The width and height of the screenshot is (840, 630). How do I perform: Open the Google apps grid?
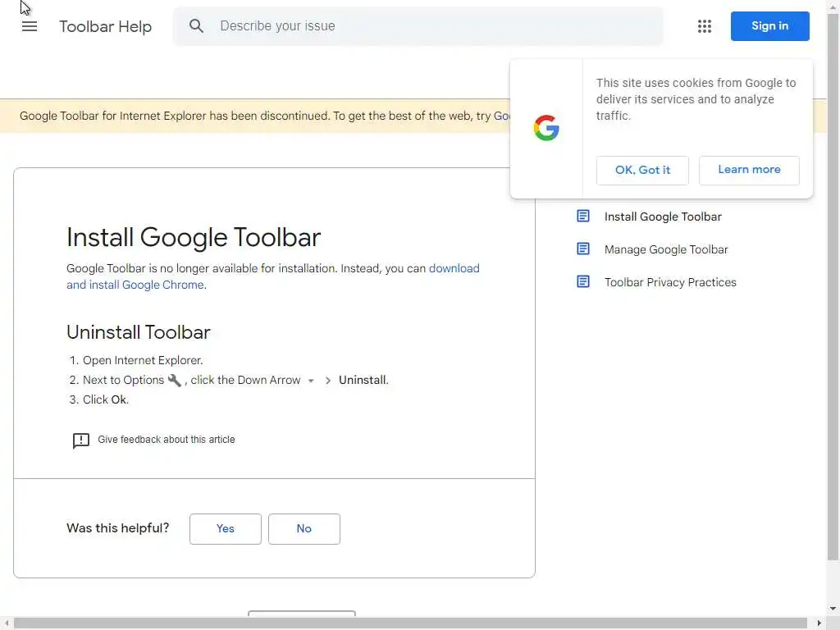point(705,26)
